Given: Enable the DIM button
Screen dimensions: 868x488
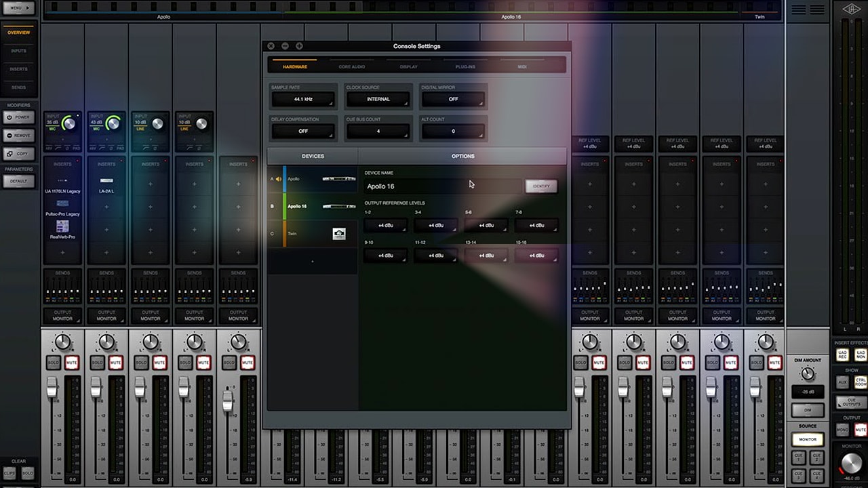Looking at the screenshot, I should coord(807,411).
